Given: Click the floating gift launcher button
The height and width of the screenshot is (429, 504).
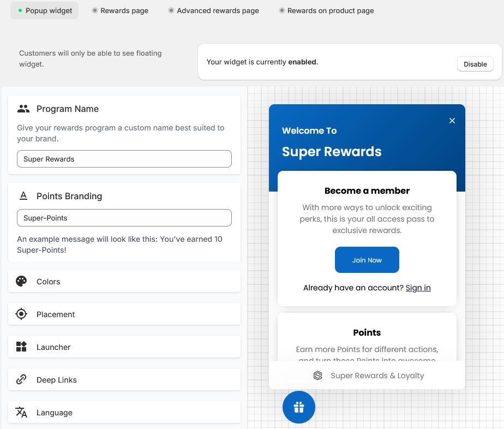Looking at the screenshot, I should click(299, 407).
